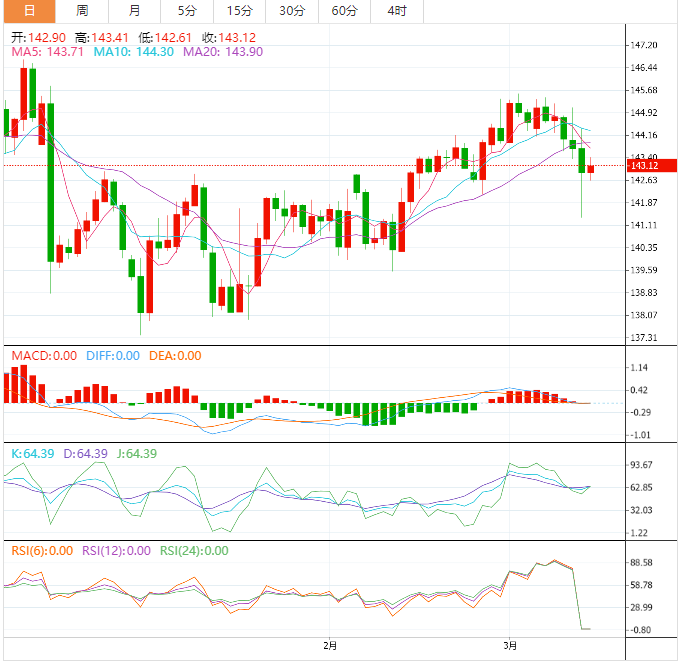
Task: Click the 收:143.12 close price
Action: point(229,38)
